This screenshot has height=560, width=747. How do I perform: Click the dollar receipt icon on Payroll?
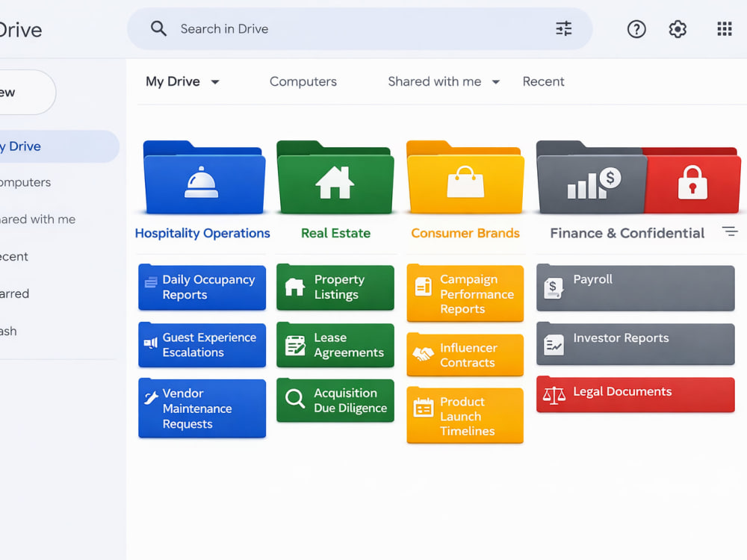[x=554, y=288]
